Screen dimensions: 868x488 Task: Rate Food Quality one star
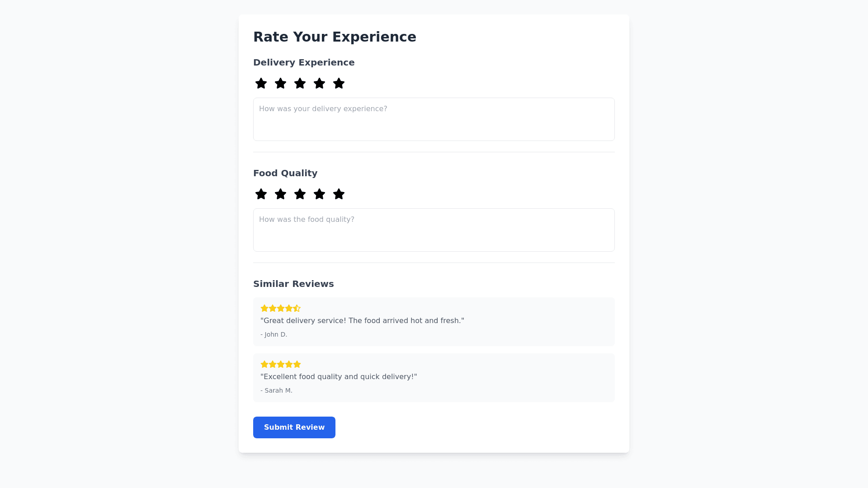[x=261, y=194]
